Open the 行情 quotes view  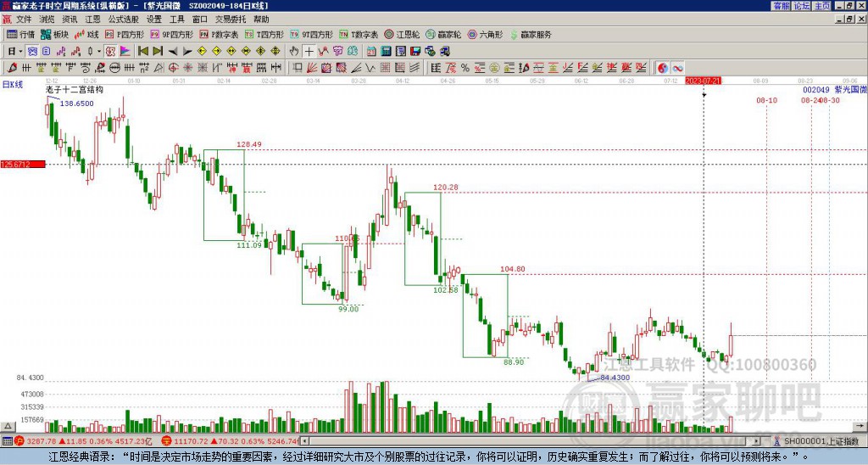pyautogui.click(x=20, y=34)
